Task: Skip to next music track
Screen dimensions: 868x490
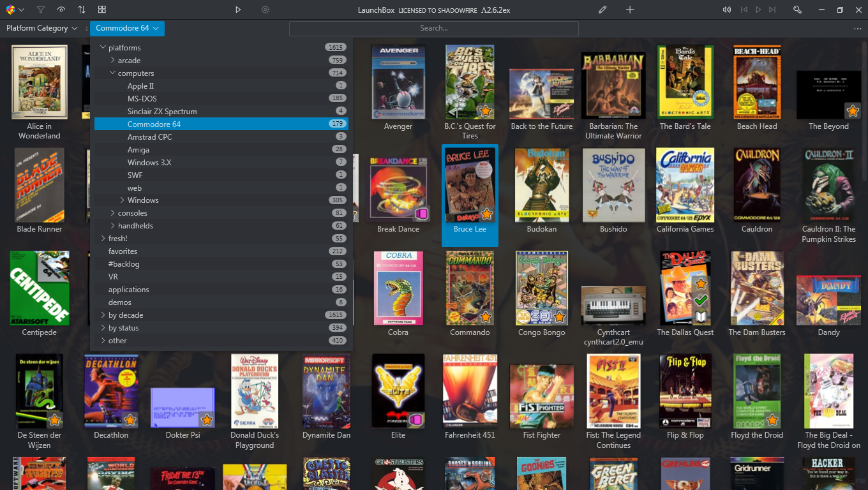Action: pyautogui.click(x=772, y=10)
